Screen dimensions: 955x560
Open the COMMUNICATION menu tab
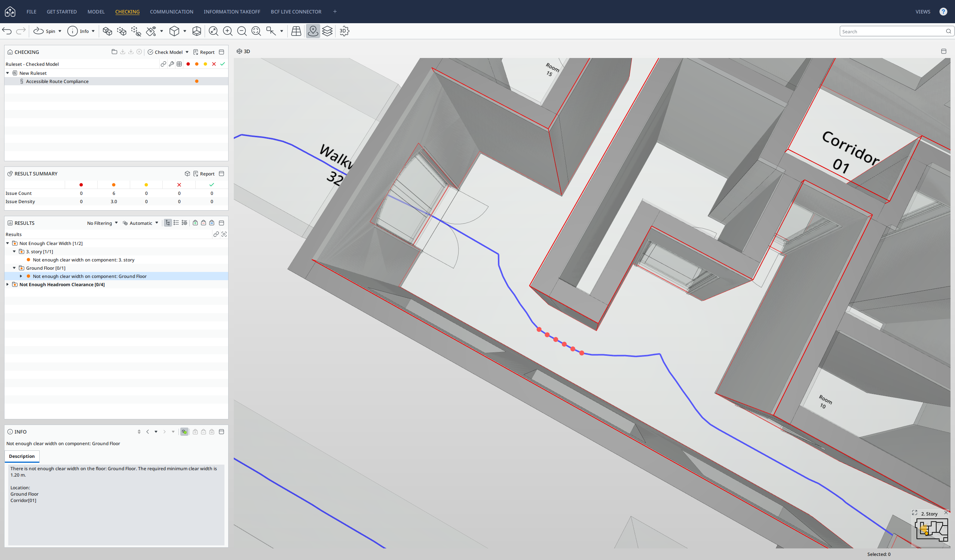click(171, 12)
